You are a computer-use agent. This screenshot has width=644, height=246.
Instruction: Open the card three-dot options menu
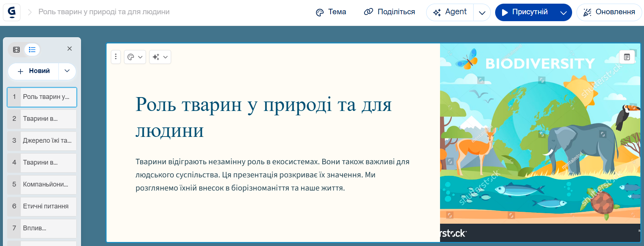(116, 57)
